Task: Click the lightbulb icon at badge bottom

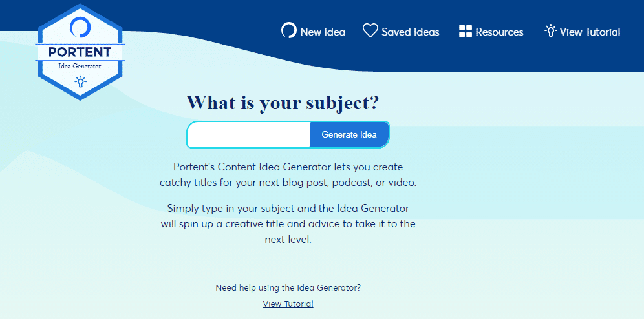Action: 80,81
